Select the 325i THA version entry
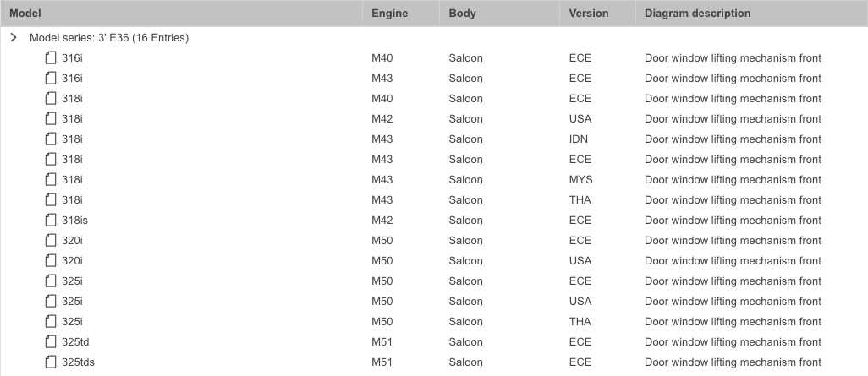Image resolution: width=868 pixels, height=376 pixels. [580, 321]
